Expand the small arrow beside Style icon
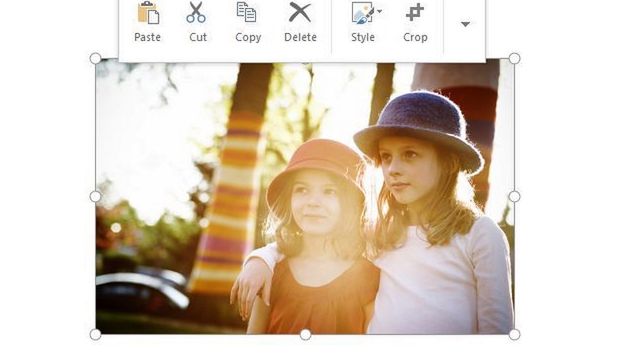640x360 pixels. [x=380, y=11]
